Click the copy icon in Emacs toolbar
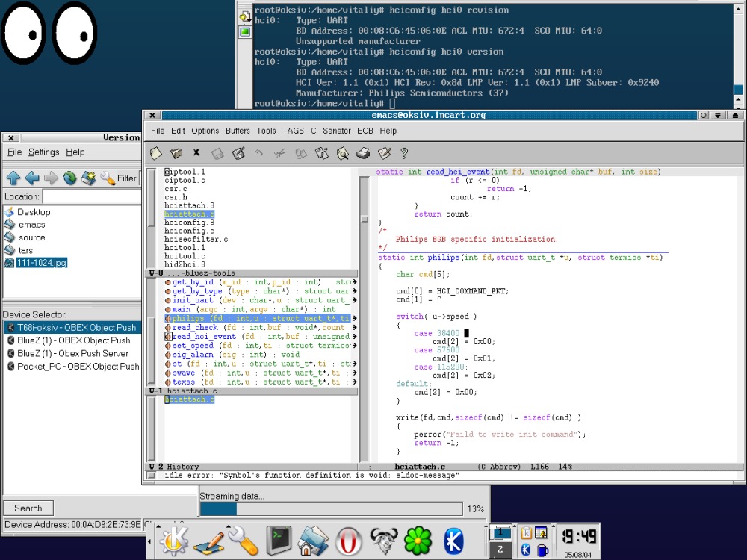 (301, 153)
